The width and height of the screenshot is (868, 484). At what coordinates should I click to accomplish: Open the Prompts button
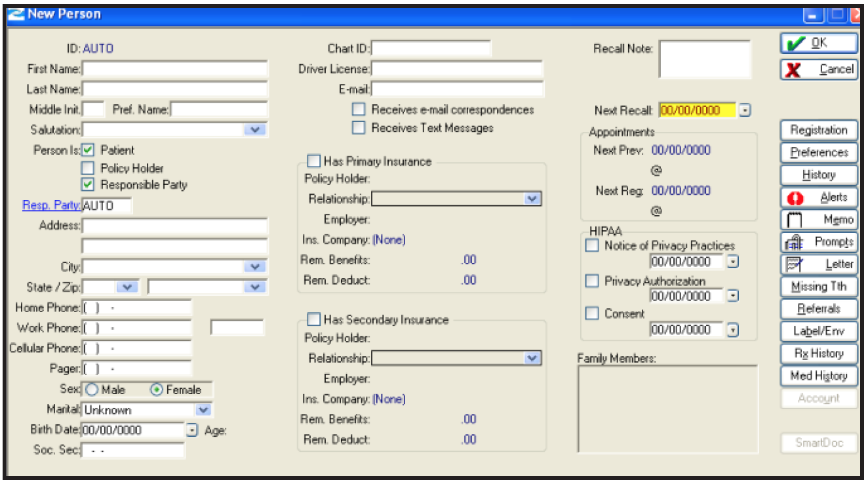click(818, 242)
